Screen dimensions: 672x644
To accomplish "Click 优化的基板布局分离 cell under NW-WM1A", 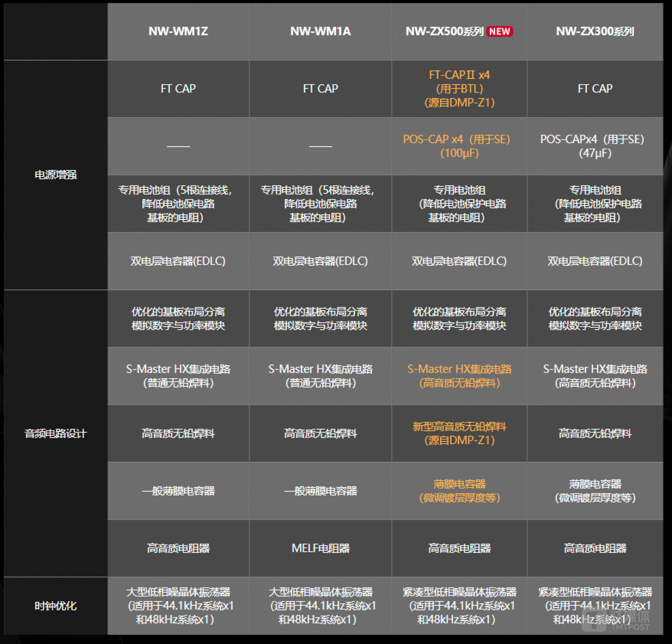I will [x=321, y=318].
